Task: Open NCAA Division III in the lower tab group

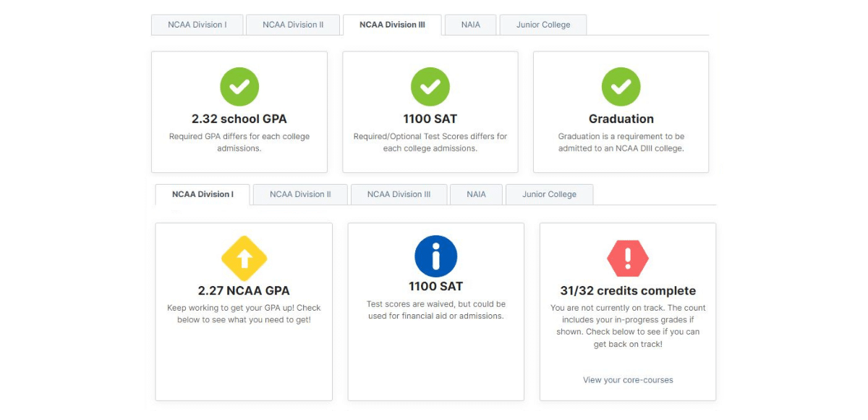Action: (x=399, y=194)
